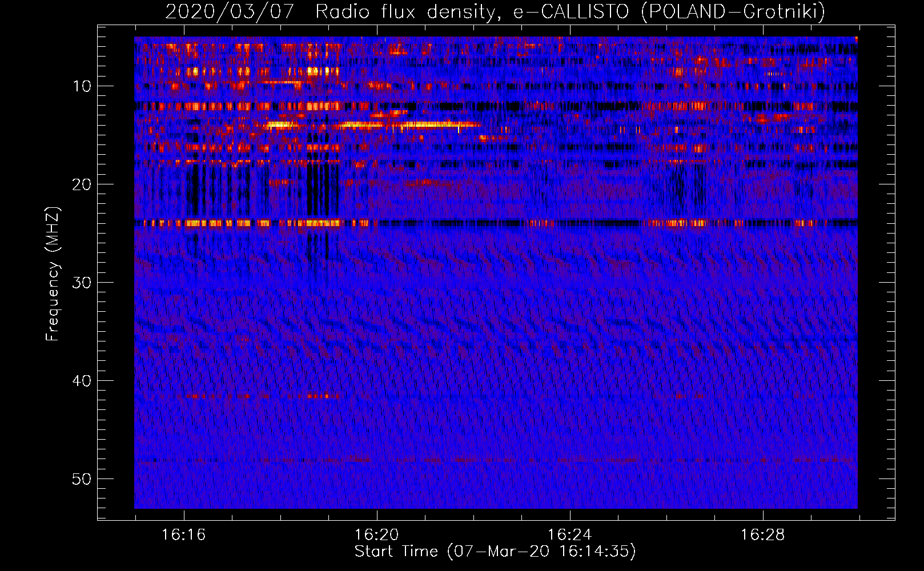Image resolution: width=924 pixels, height=571 pixels.
Task: Click the '20' frequency tick label
Action: (x=82, y=184)
